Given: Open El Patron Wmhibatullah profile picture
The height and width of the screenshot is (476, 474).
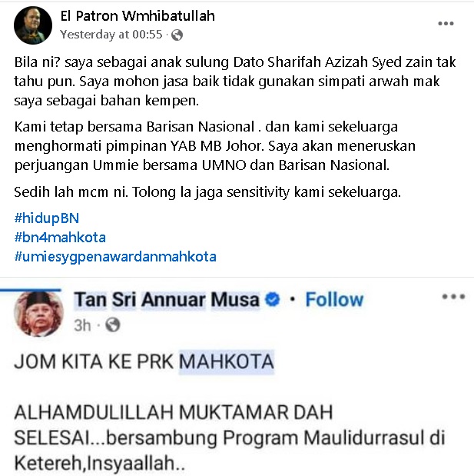Looking at the screenshot, I should click(x=33, y=25).
